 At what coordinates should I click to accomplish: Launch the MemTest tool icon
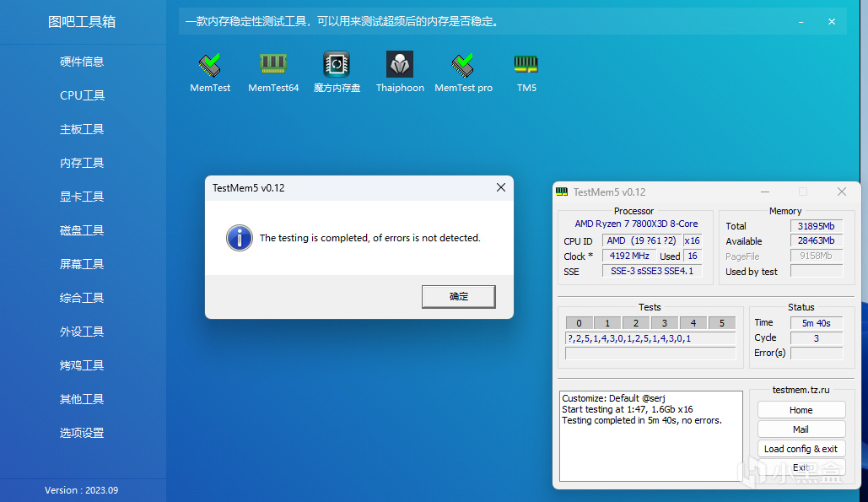[210, 65]
